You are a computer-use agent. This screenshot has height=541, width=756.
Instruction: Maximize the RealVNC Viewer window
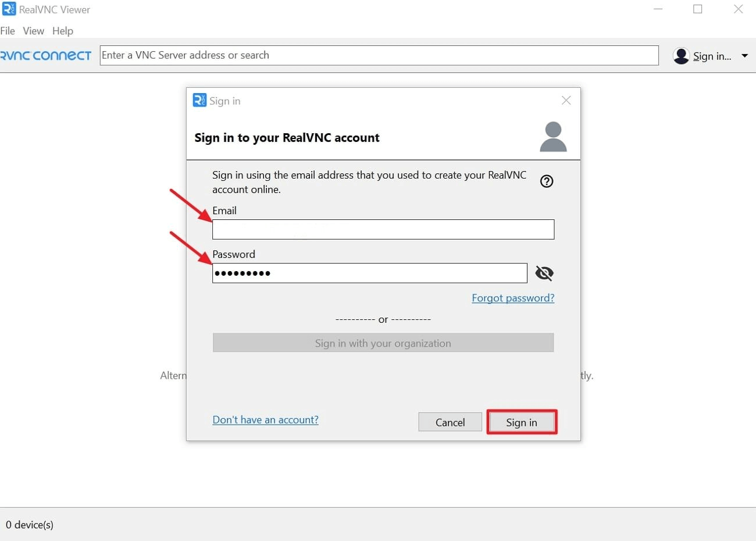(698, 9)
